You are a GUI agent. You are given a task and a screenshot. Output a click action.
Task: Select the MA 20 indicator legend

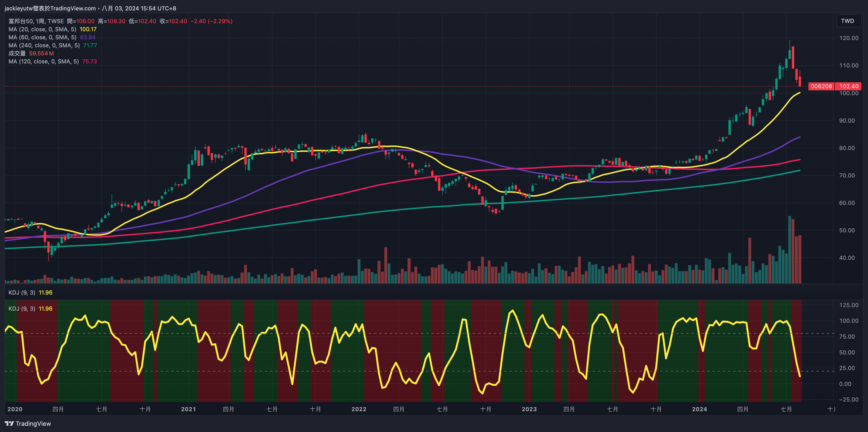tap(42, 29)
